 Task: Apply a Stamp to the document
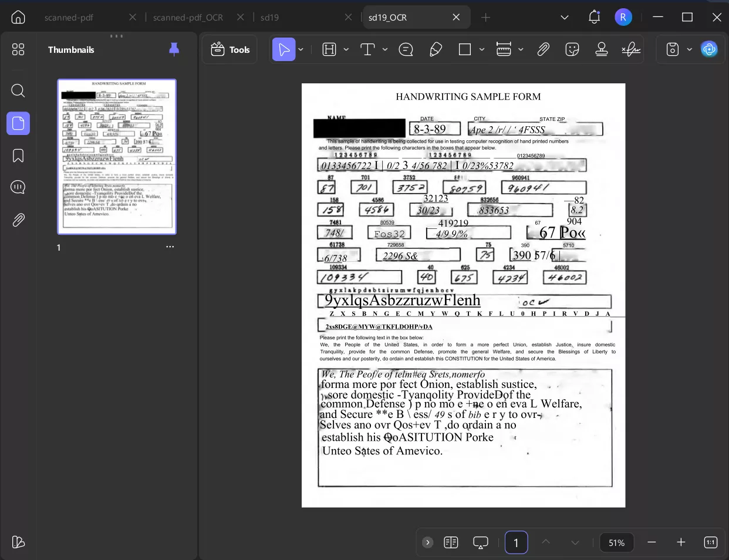click(x=602, y=49)
